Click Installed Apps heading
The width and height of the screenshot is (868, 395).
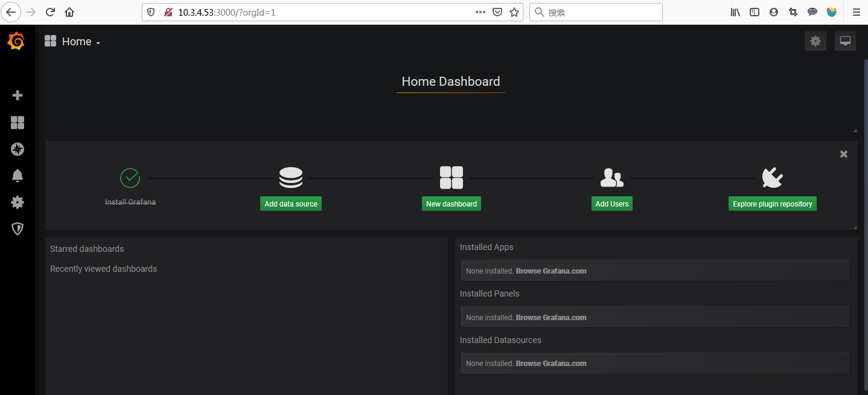point(487,247)
